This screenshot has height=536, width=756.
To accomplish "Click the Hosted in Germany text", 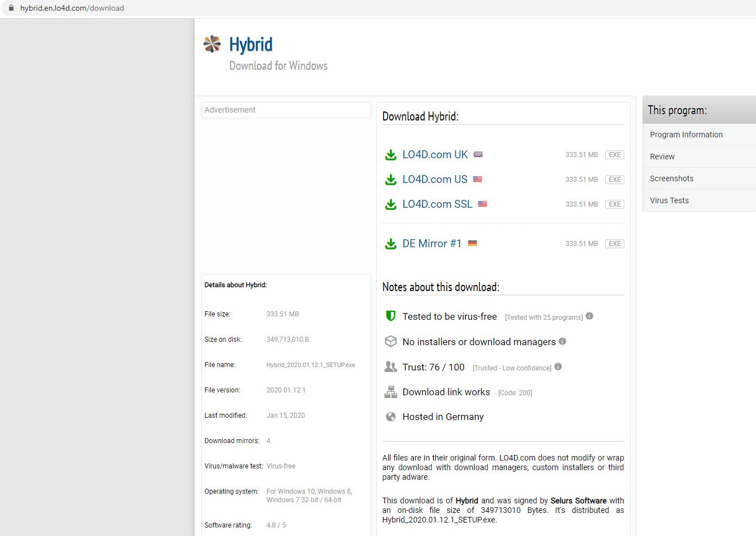I will [443, 417].
